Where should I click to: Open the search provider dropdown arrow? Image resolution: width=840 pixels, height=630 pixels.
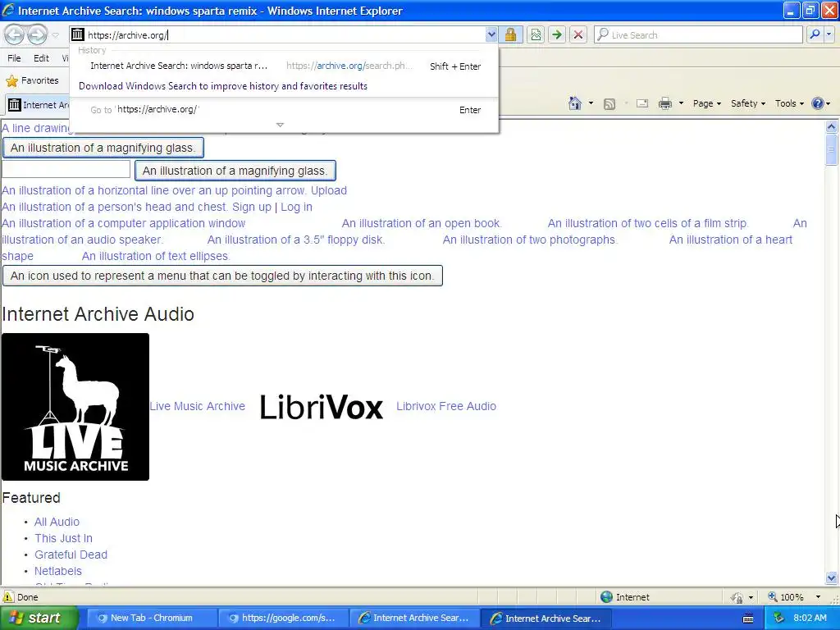tap(829, 34)
